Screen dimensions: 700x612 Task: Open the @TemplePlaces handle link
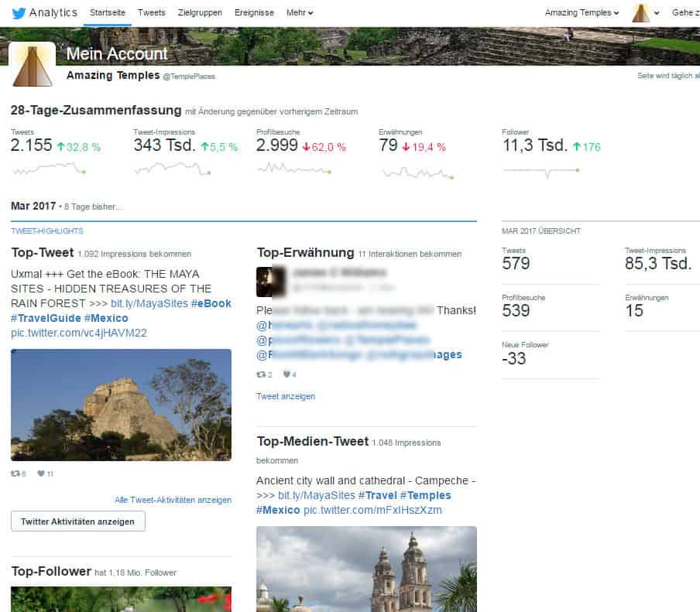[189, 77]
